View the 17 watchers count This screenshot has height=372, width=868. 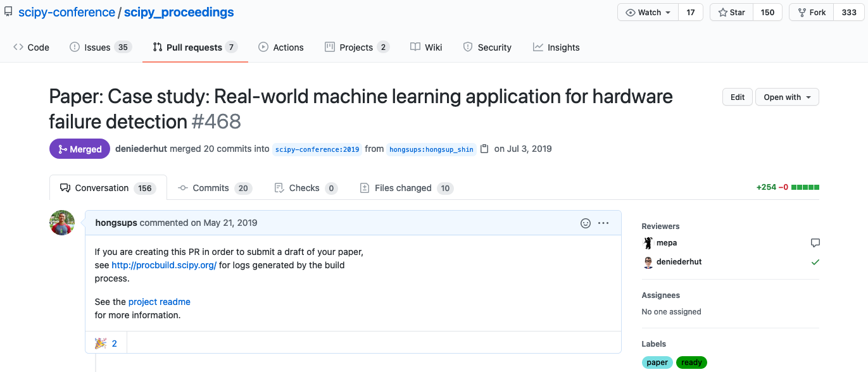click(x=691, y=13)
